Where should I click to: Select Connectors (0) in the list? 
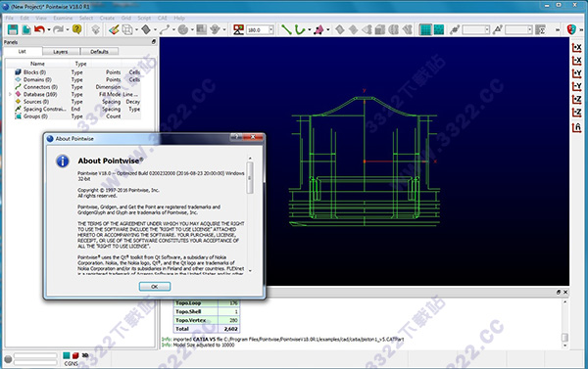(40, 87)
